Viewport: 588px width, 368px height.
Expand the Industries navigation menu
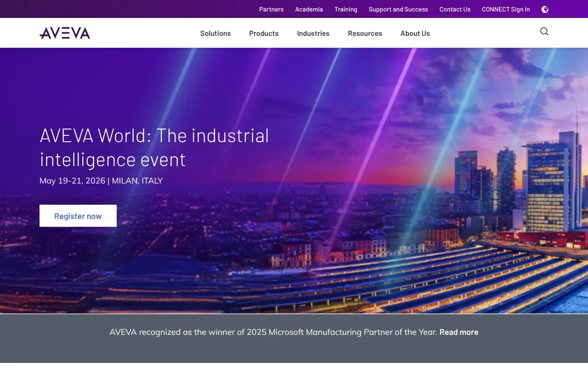click(x=313, y=33)
